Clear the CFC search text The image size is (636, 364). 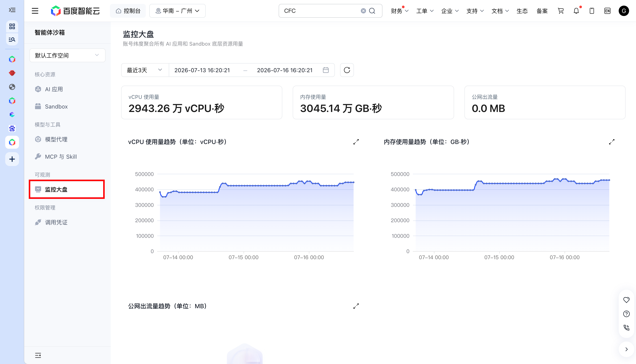pyautogui.click(x=363, y=11)
